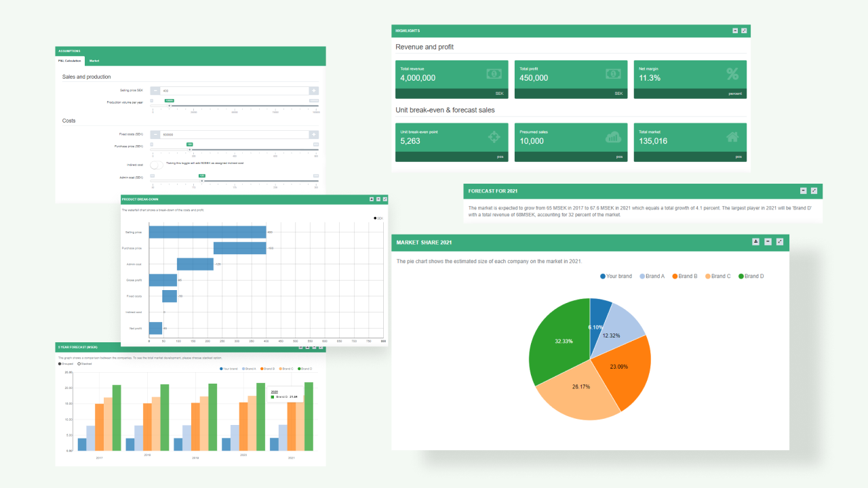The height and width of the screenshot is (488, 868).
Task: Select the Stacked radio option
Action: [x=84, y=364]
